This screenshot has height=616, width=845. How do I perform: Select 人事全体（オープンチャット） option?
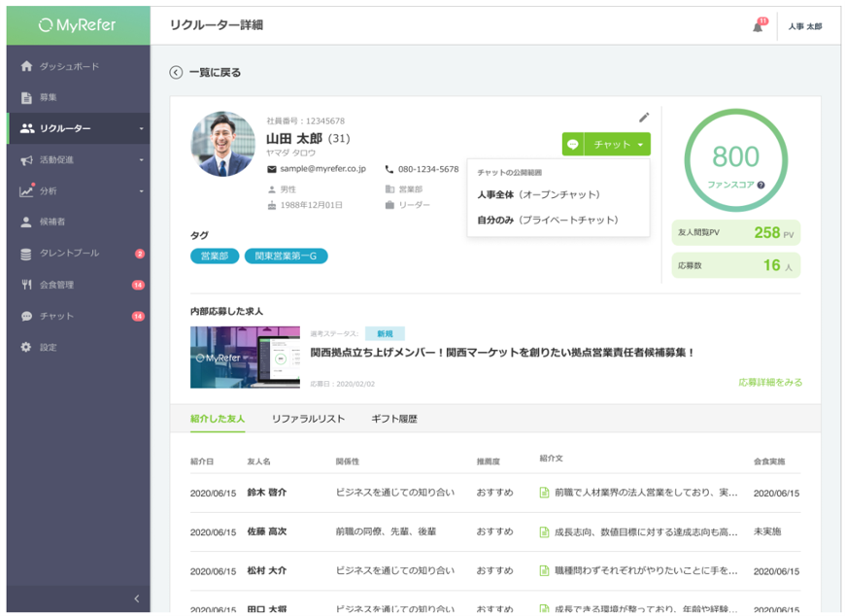coord(539,194)
